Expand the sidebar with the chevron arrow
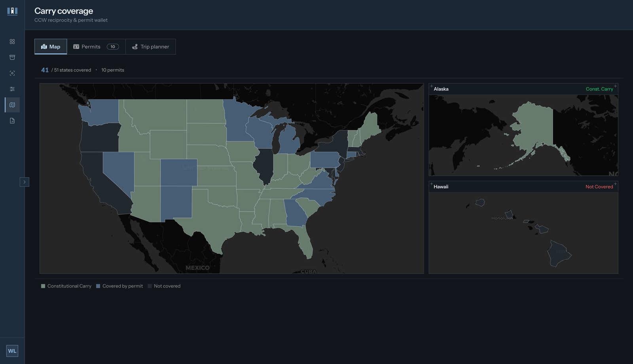This screenshot has height=364, width=633. 25,182
